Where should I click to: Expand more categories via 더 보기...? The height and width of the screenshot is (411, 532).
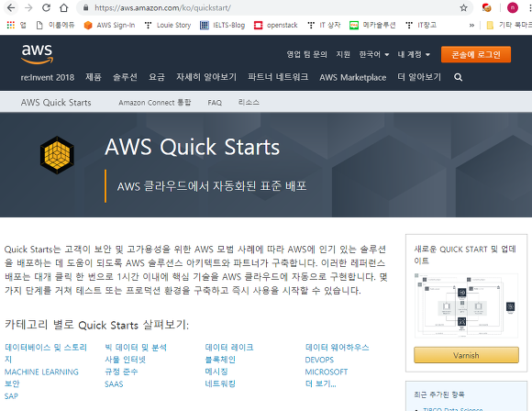coord(321,383)
